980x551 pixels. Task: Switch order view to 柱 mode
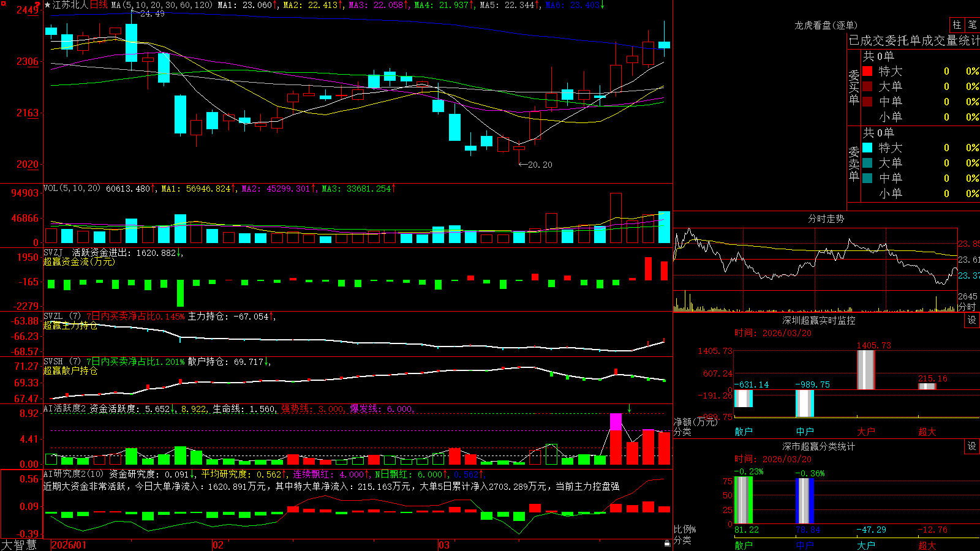coord(957,25)
